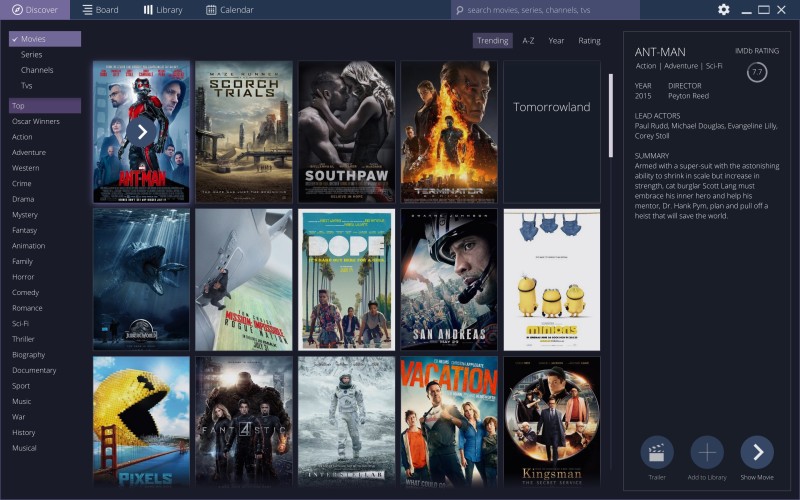Filter by Adventure genre in sidebar
The width and height of the screenshot is (800, 500).
tap(29, 153)
